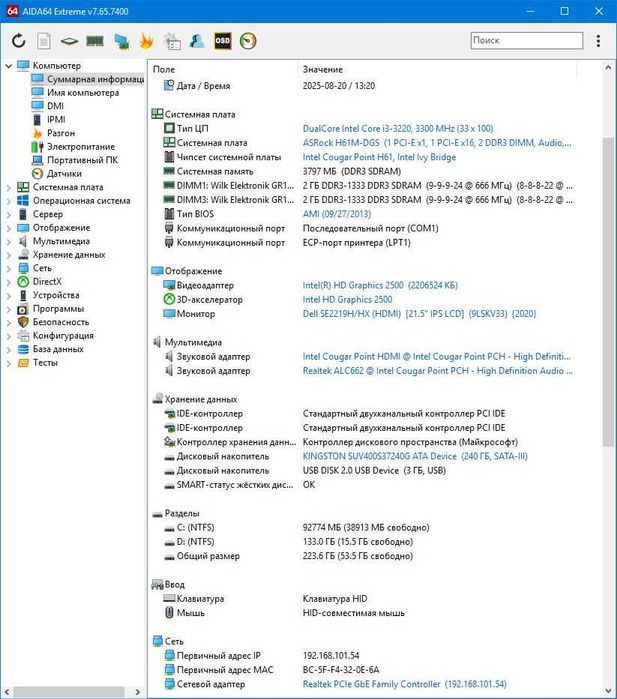The image size is (617, 699).
Task: Open the DualCore Intel Core i3-3220 link
Action: pyautogui.click(x=398, y=128)
